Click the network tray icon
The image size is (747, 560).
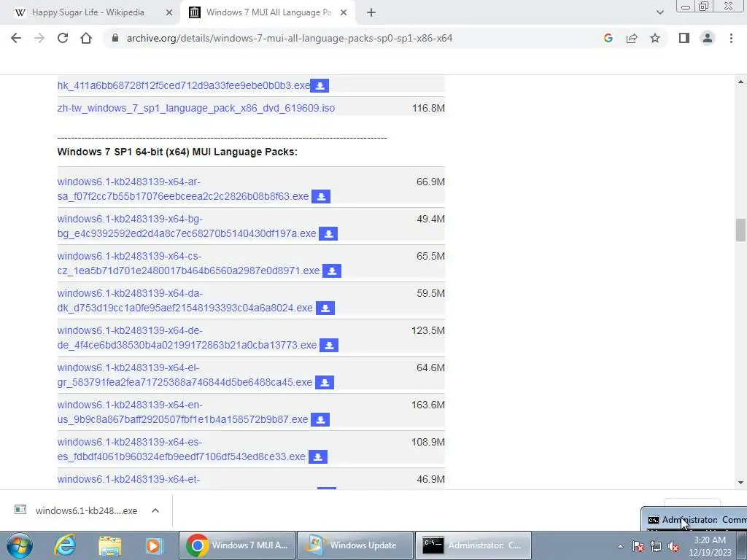[656, 546]
